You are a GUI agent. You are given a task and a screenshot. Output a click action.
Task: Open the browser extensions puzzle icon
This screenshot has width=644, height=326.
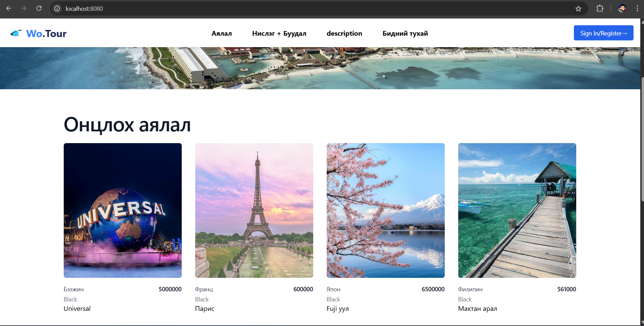pyautogui.click(x=600, y=8)
